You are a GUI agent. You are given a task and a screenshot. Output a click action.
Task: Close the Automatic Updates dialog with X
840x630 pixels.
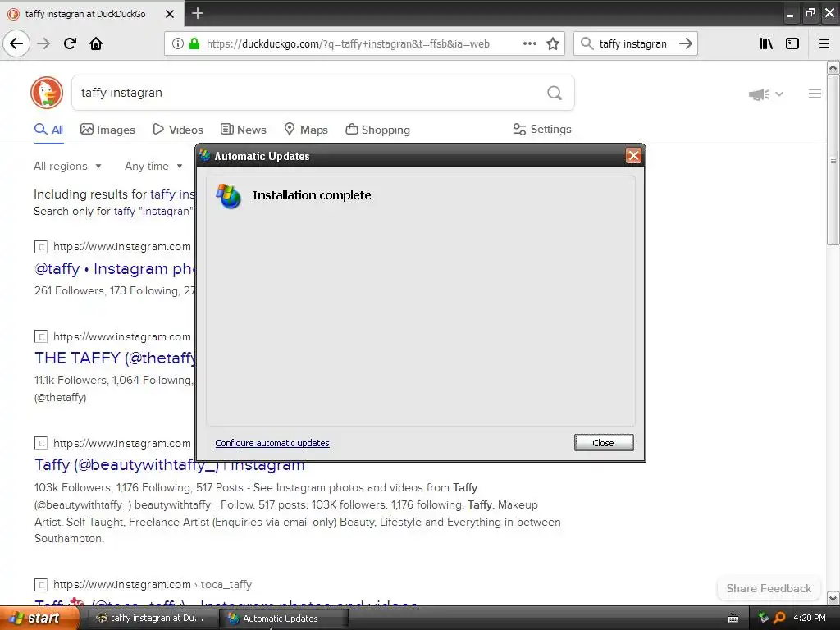[633, 156]
